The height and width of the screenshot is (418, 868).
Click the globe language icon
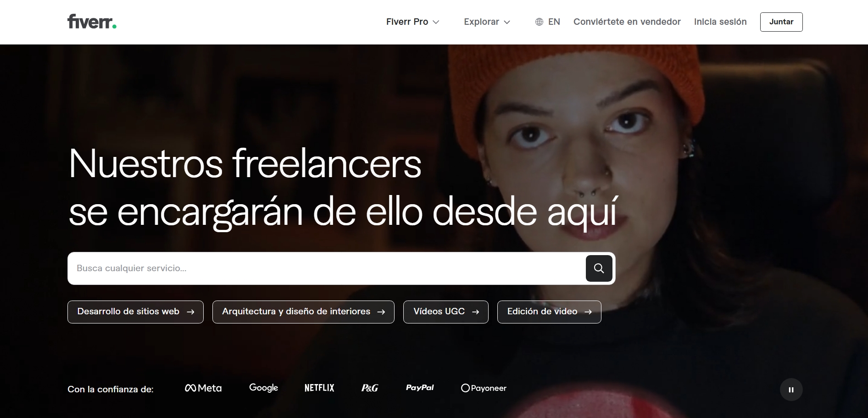coord(539,22)
